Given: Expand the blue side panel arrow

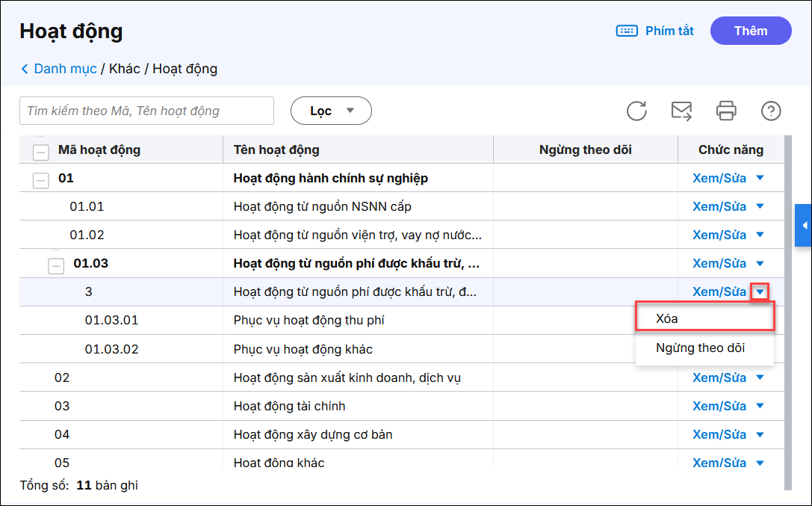Looking at the screenshot, I should (804, 226).
